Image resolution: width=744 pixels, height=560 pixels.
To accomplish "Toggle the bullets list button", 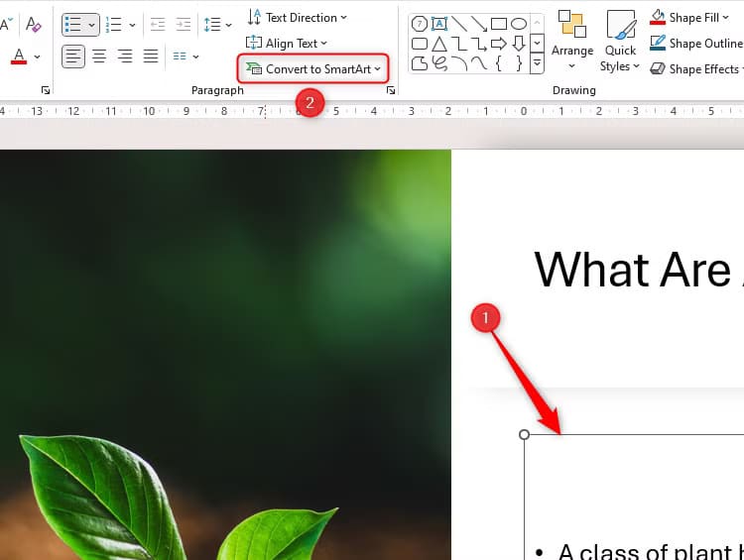I will (x=72, y=24).
